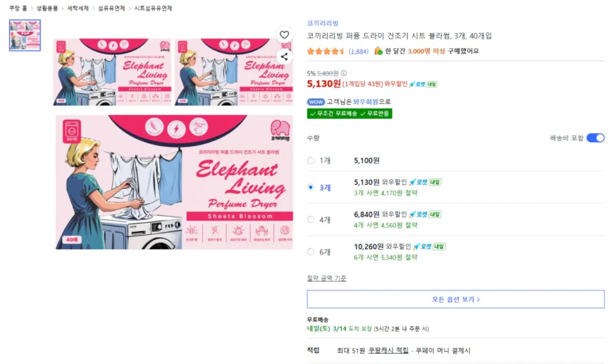
Task: Select the 4개 quantity radio button
Action: pos(310,220)
